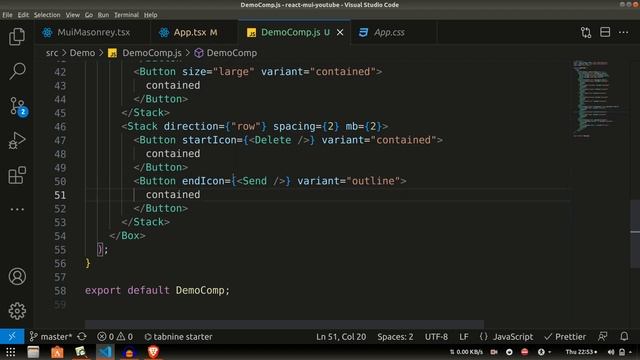Synchronize changes icon in status bar

click(x=82, y=337)
